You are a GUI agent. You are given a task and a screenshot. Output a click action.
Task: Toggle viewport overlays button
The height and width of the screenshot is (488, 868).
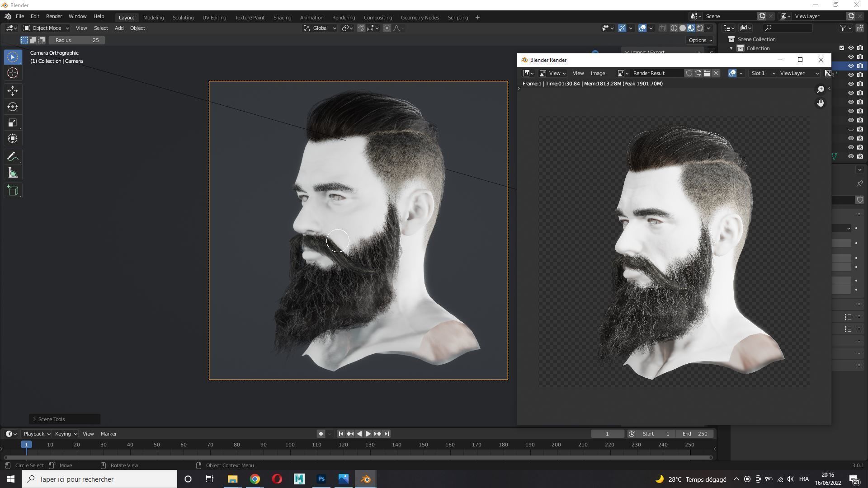642,28
